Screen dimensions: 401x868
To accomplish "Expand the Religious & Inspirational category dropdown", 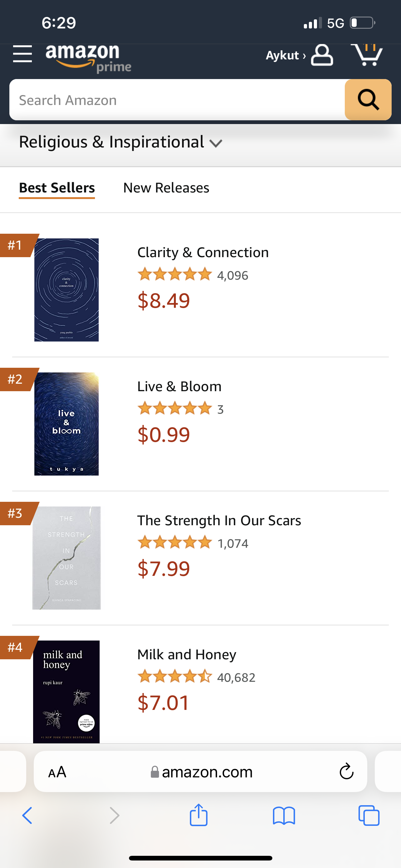I will pos(118,142).
